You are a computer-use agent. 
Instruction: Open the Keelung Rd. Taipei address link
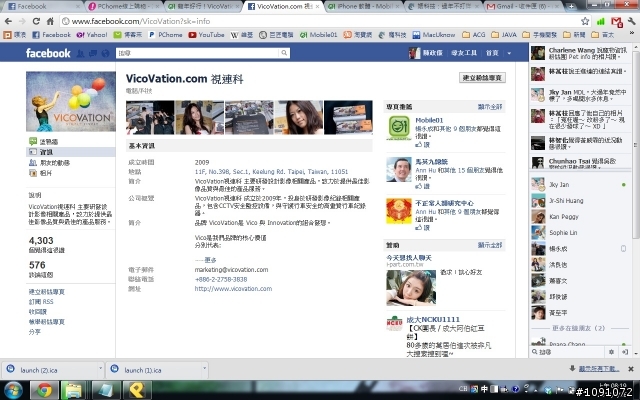271,171
